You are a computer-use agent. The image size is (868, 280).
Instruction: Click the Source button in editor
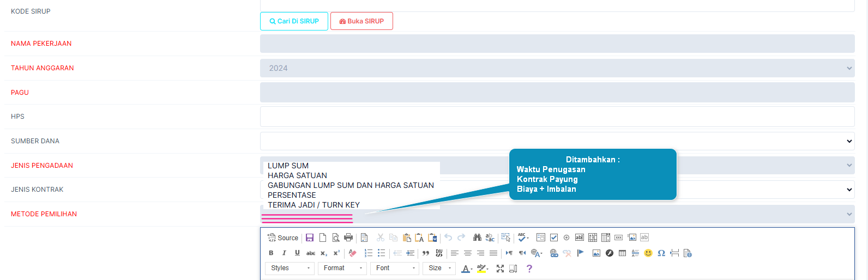283,238
